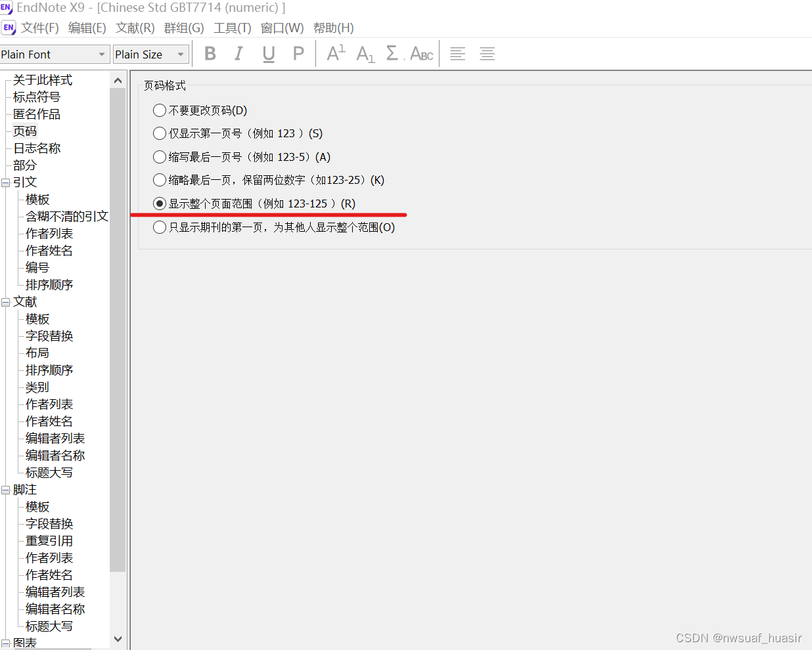Open 模板 under 引文

[x=37, y=200]
